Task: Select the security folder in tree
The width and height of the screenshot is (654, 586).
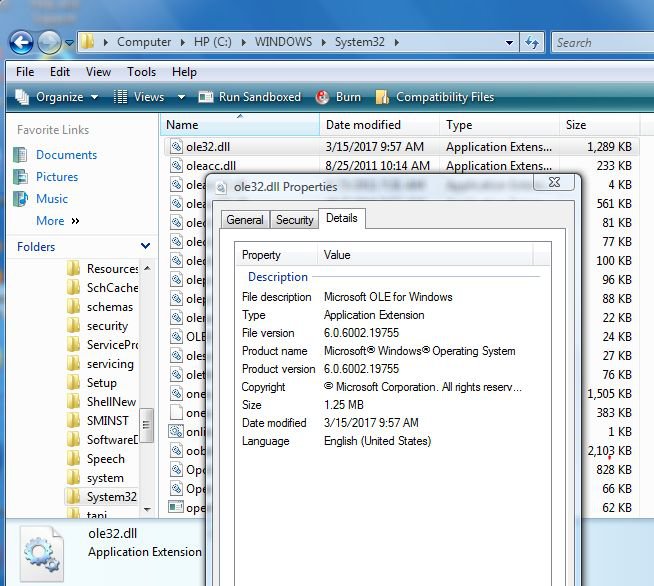Action: tap(107, 326)
